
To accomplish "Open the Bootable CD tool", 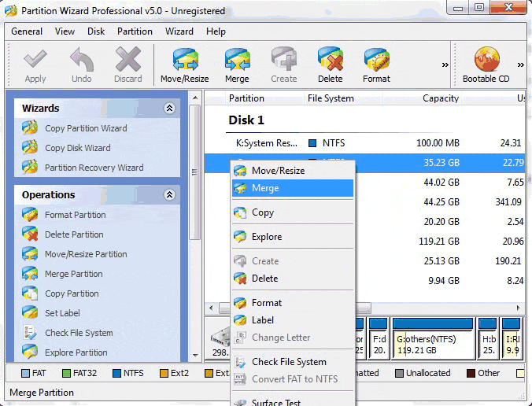I will [x=486, y=66].
